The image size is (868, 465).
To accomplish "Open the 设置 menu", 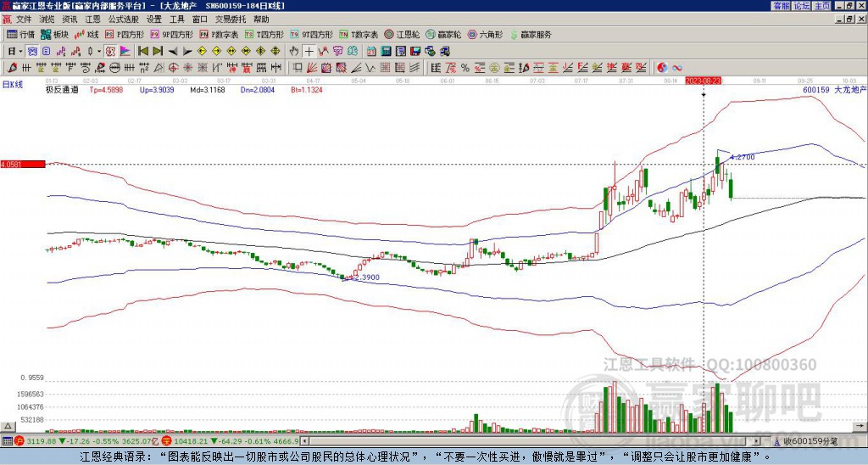I will pyautogui.click(x=154, y=20).
